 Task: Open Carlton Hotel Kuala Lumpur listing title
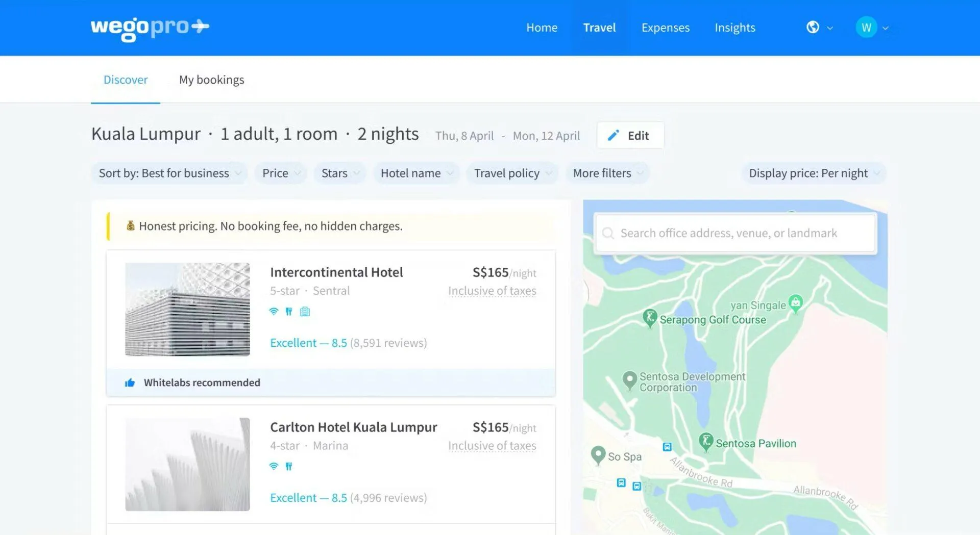point(353,427)
